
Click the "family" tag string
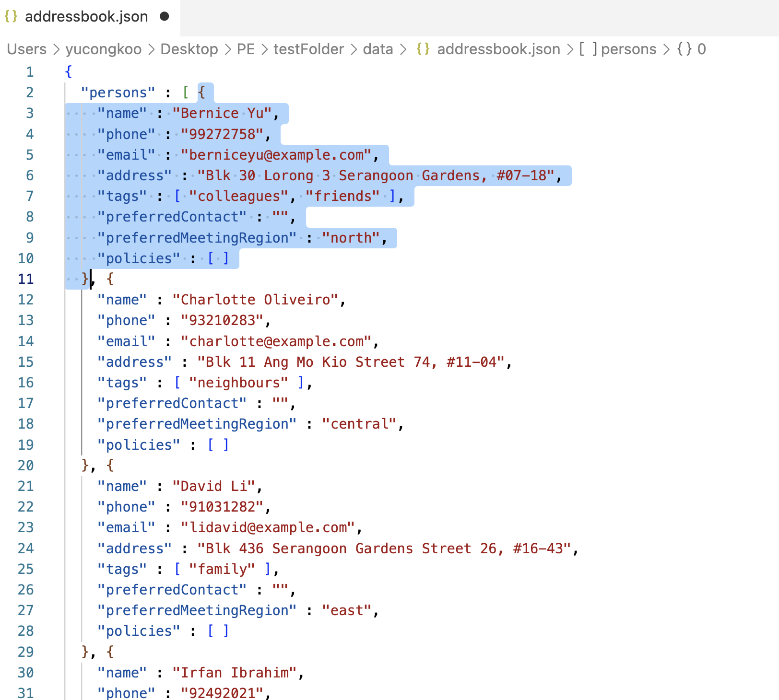[222, 569]
